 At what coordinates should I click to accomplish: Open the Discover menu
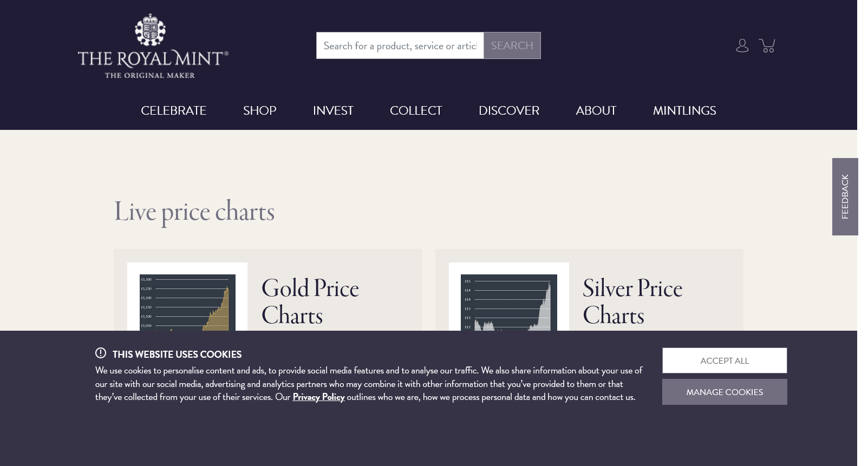click(x=508, y=110)
